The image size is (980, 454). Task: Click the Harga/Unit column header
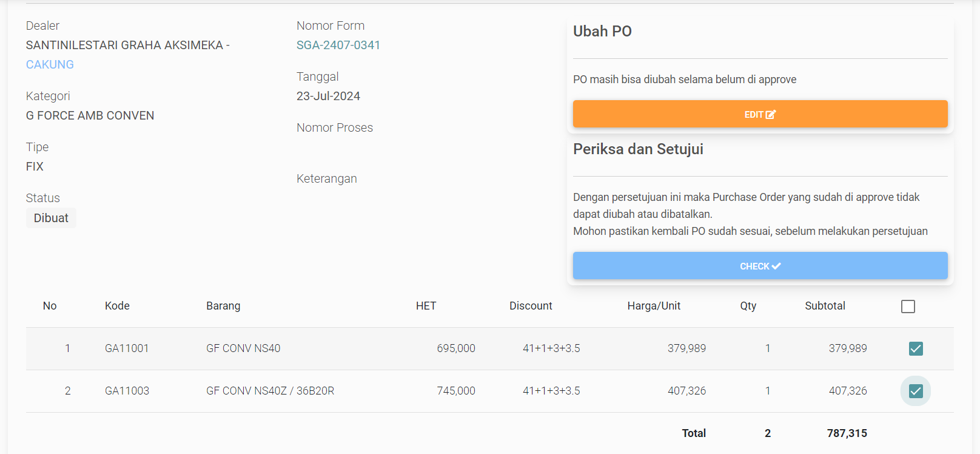pos(654,306)
